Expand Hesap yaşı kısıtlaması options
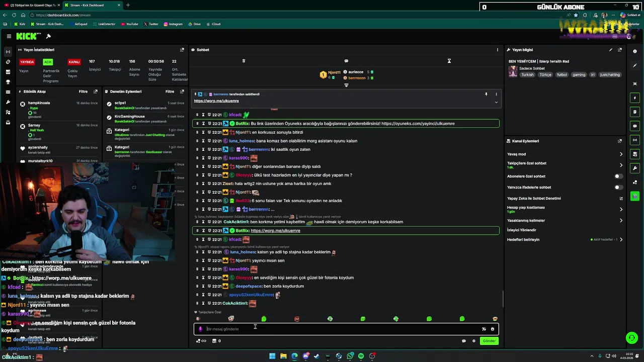644x362 pixels. click(x=621, y=209)
